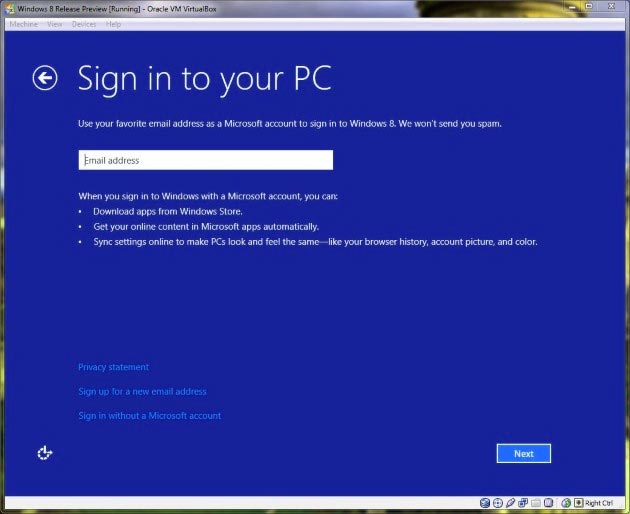Open the Machine menu
Screen dimensions: 630x514
[x=23, y=24]
